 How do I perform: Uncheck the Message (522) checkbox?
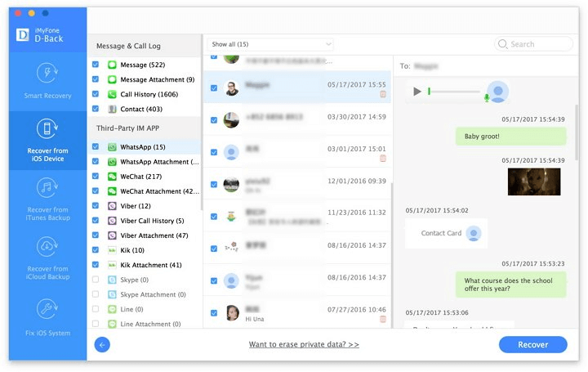pyautogui.click(x=96, y=65)
